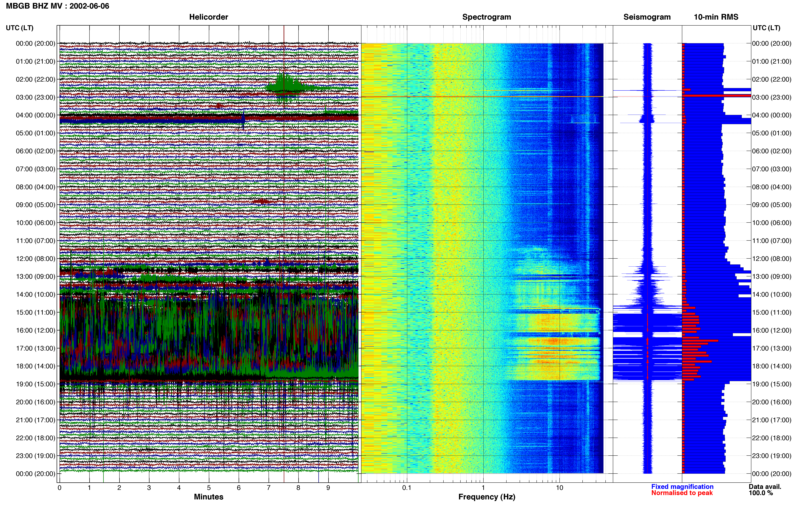Click the 'UTC (LT)' label right of the RMS panel
Viewport: 812px width, 508px height.
766,28
